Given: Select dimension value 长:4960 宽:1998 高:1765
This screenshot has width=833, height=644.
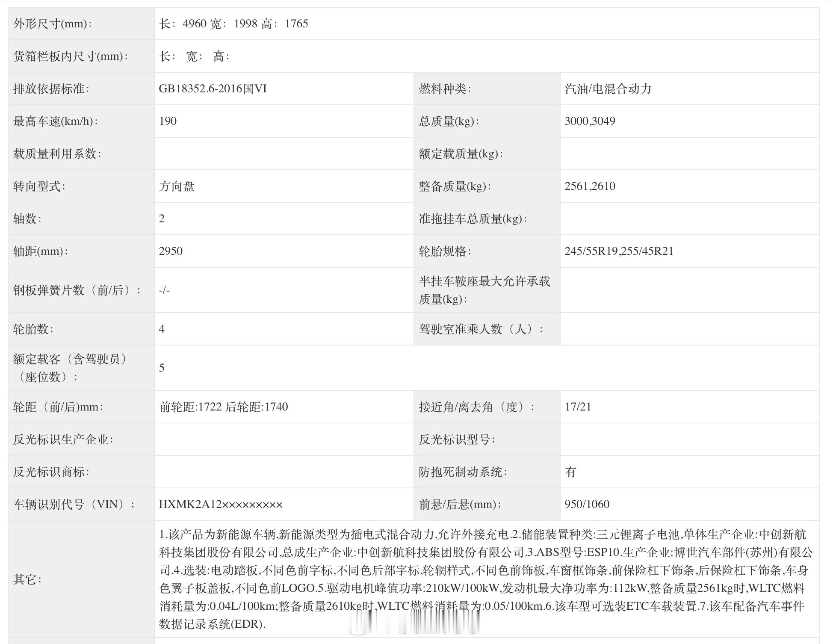Looking at the screenshot, I should click(x=233, y=24).
